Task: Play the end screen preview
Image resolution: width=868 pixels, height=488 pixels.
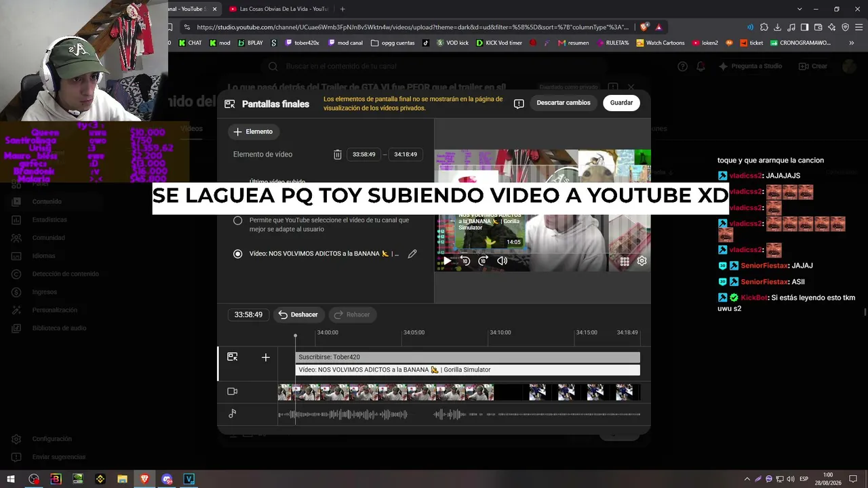Action: tap(447, 261)
